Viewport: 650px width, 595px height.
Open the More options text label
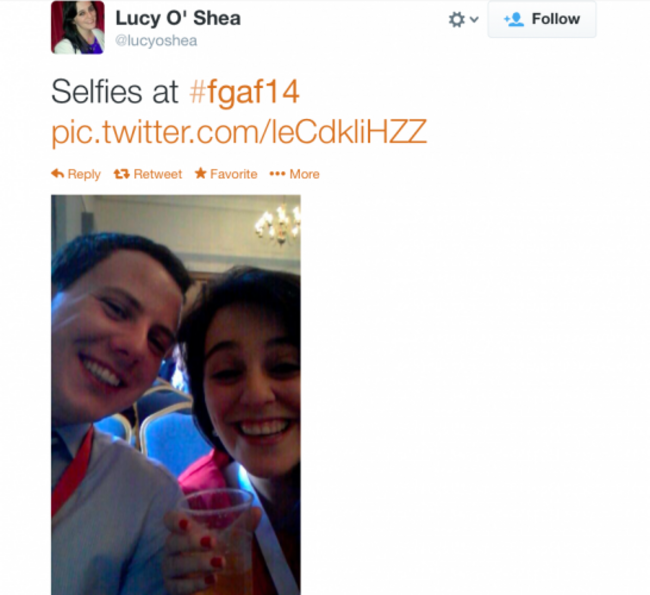tap(305, 174)
